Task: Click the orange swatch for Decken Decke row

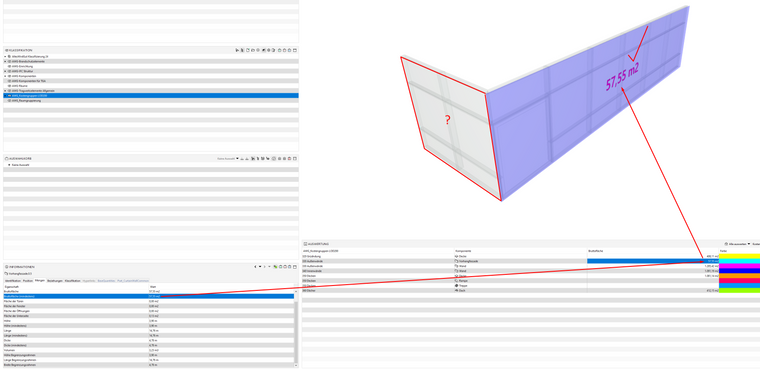Action: click(x=739, y=275)
